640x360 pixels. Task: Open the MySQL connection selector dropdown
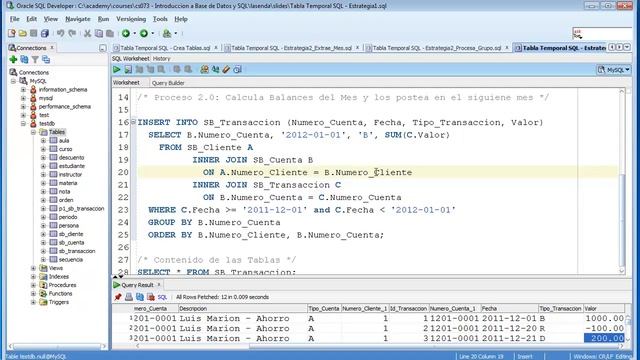[614, 70]
